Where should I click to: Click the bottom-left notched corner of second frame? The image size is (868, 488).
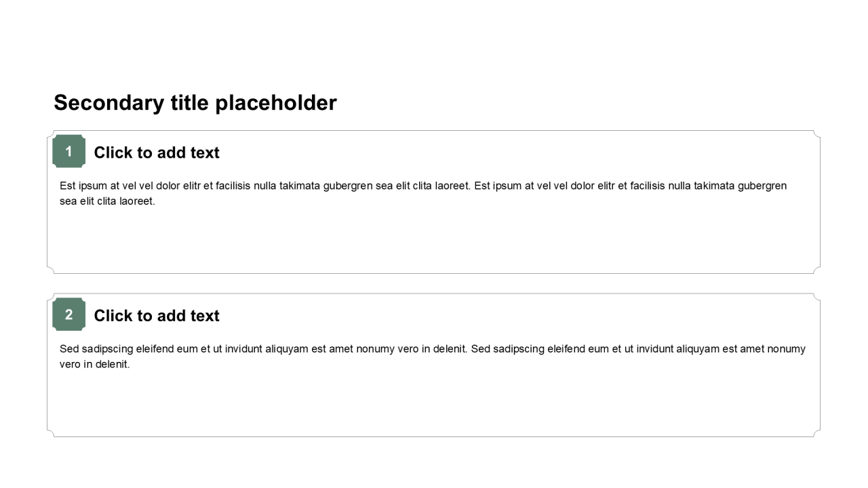coord(51,433)
